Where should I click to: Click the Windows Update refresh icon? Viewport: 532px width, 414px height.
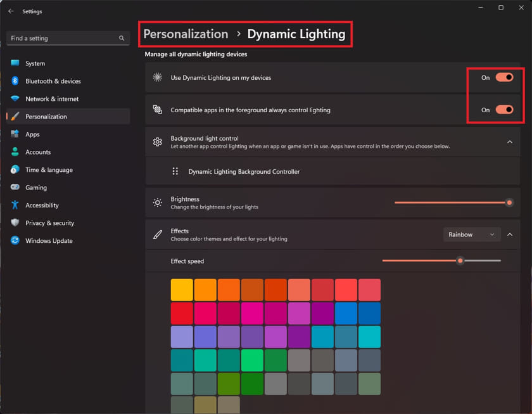pyautogui.click(x=15, y=240)
